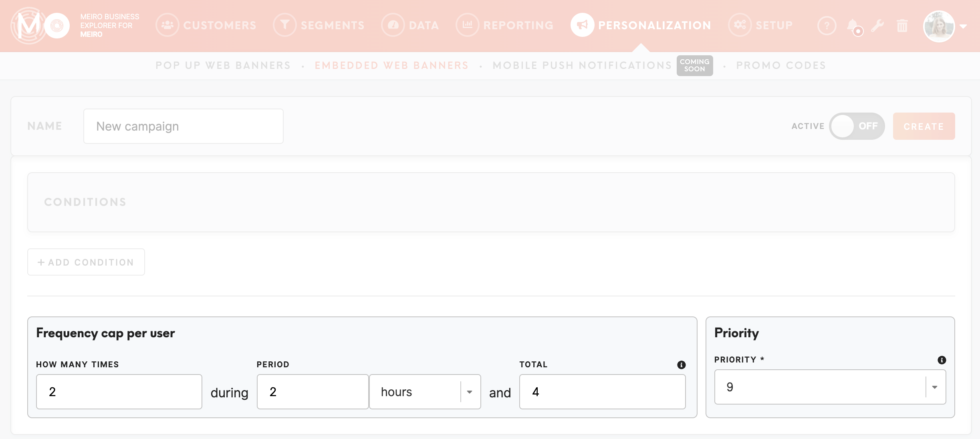
Task: Click the 'MEIRO BUSINESS EXPLORER FOR MEIRO' text
Action: [x=110, y=25]
